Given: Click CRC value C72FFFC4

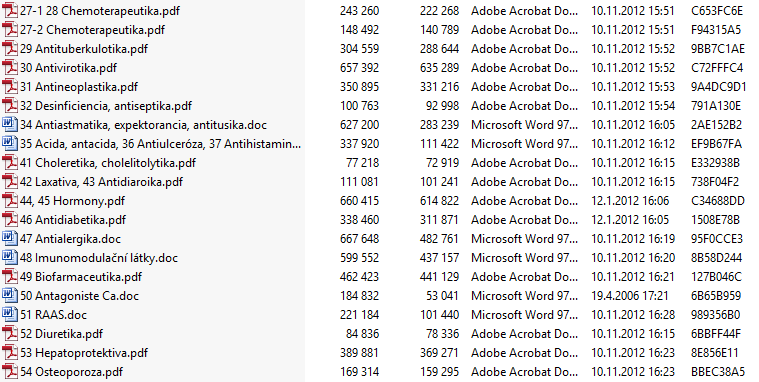Looking at the screenshot, I should point(717,68).
